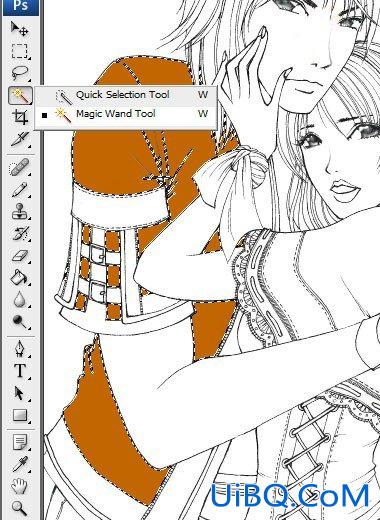380x520 pixels.
Task: Select the Lasso tool
Action: click(x=20, y=73)
